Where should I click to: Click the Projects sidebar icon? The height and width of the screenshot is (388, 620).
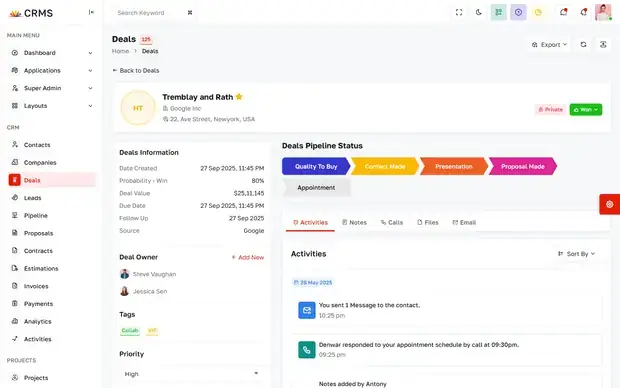pyautogui.click(x=15, y=377)
